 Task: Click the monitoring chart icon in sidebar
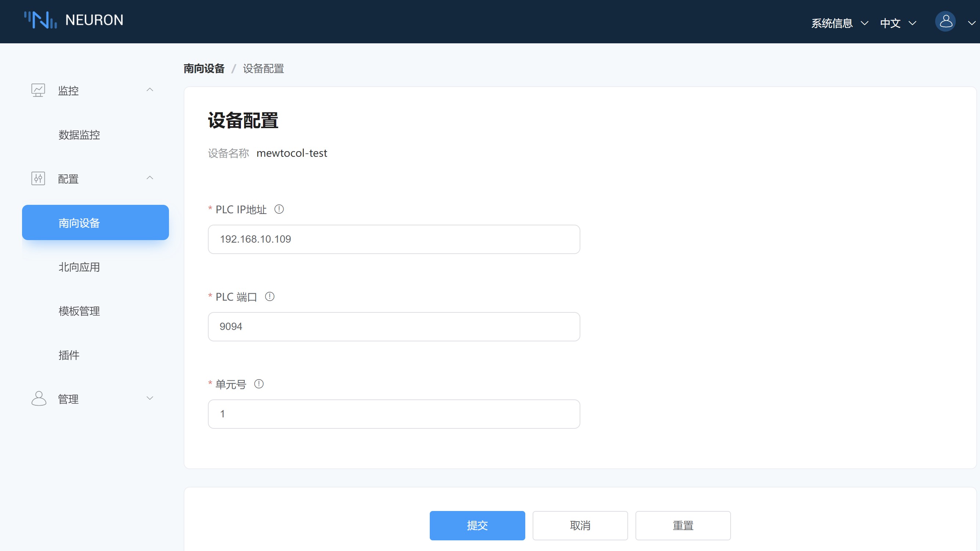click(38, 91)
